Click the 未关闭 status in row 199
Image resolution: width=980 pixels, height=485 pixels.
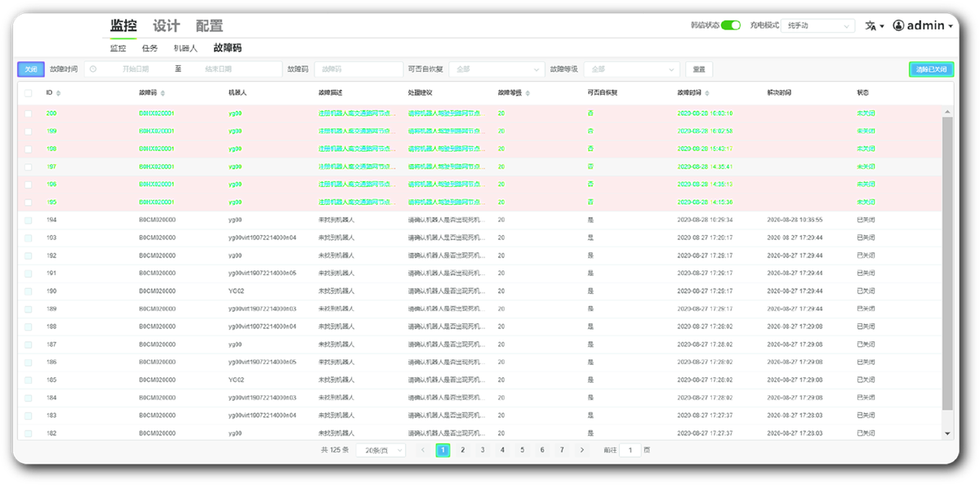[x=866, y=131]
